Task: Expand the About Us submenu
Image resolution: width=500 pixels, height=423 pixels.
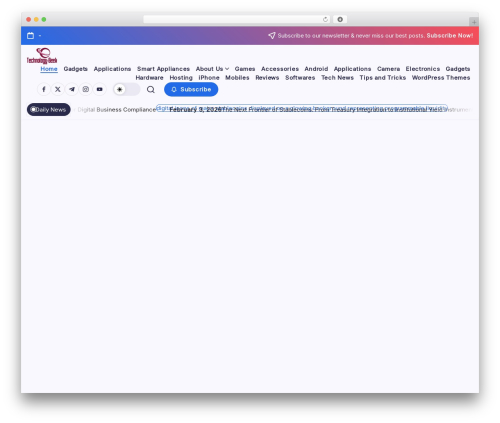Action: point(227,69)
